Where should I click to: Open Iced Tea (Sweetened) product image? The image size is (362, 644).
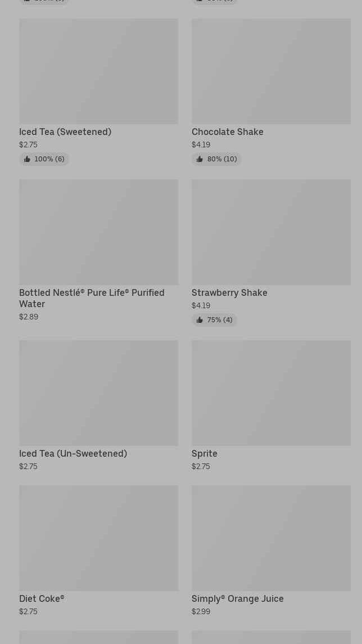pos(98,71)
